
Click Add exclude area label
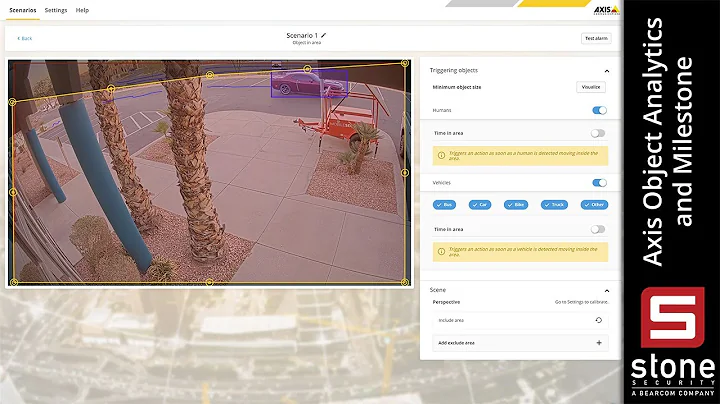(456, 343)
